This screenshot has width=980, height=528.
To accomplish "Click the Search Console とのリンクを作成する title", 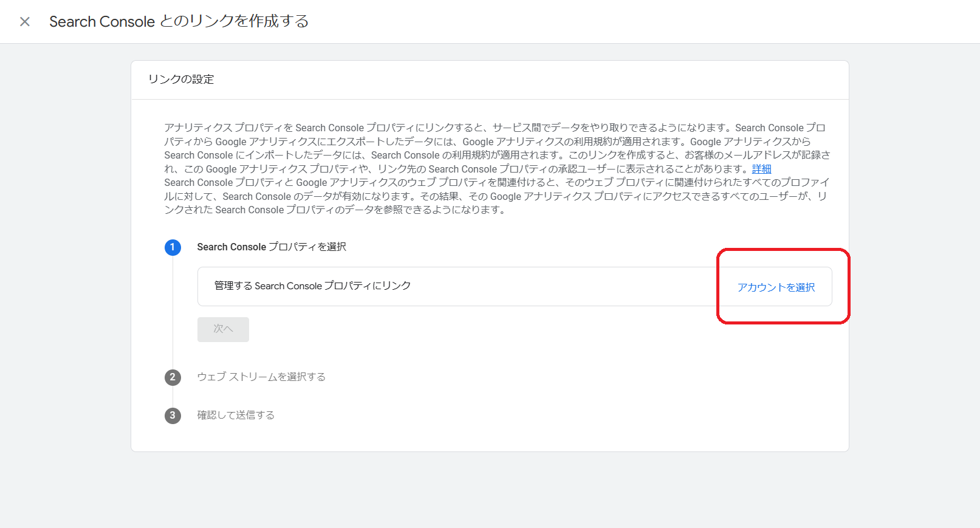I will click(179, 21).
